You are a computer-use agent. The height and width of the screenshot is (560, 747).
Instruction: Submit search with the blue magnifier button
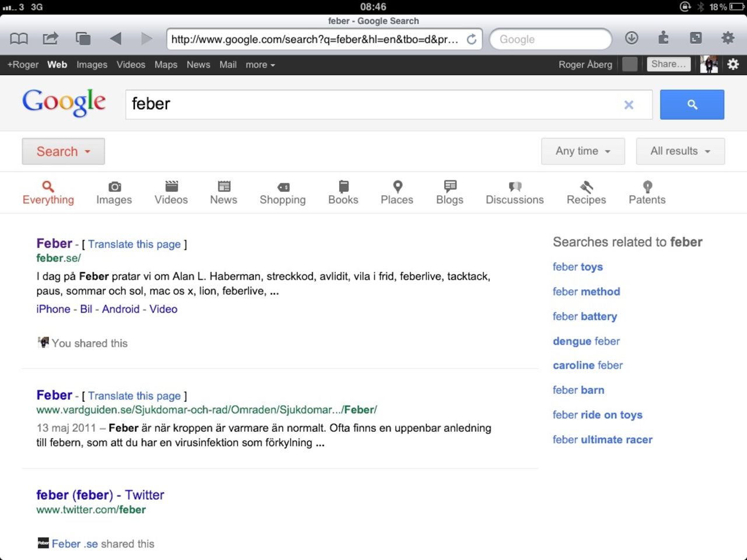pyautogui.click(x=692, y=104)
